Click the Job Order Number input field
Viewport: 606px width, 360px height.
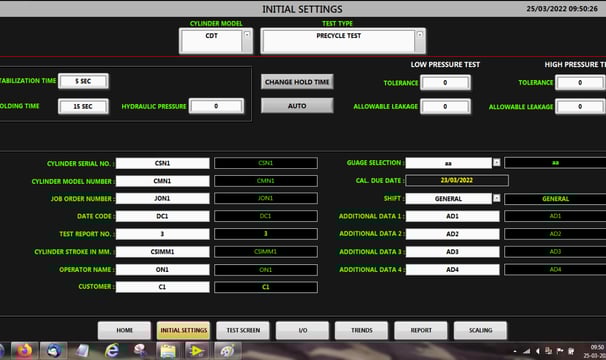tap(162, 198)
